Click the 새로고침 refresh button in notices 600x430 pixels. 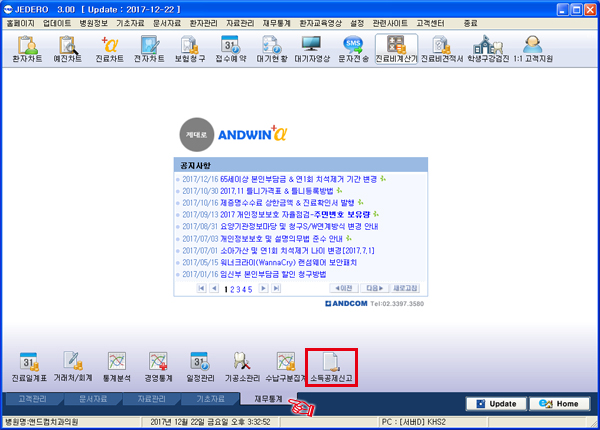(x=405, y=288)
